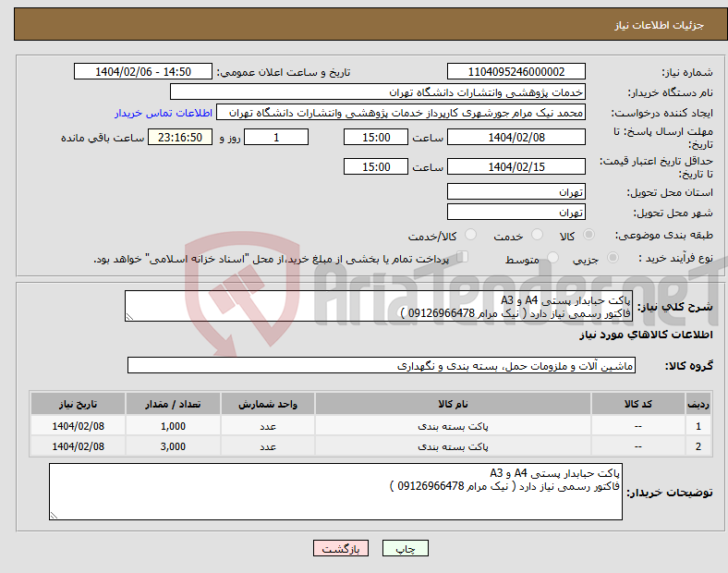Click the شرح کلی نیاز text area

379,306
